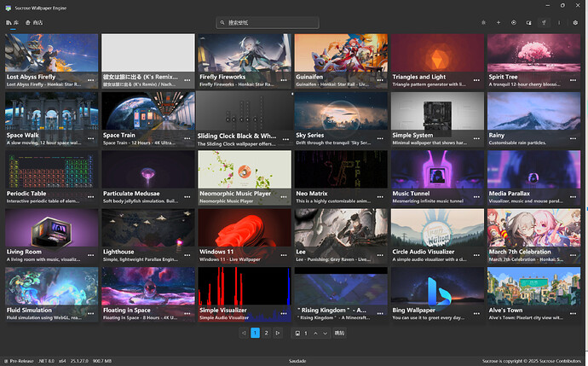This screenshot has width=588, height=366.
Task: Select the Windows 11 wallpaper thumbnail
Action: 244,227
